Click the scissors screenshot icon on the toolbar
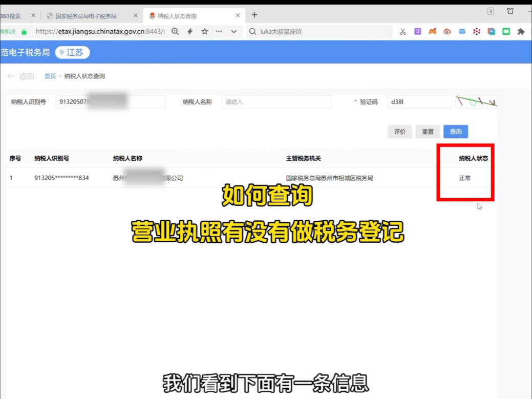Screen dimensions: 532x399 click(403, 31)
